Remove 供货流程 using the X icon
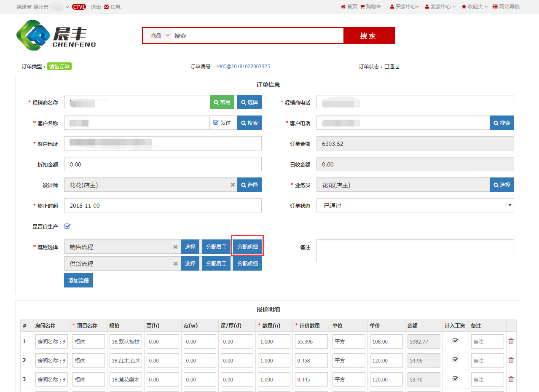Viewport: 539px width, 392px height. point(176,264)
